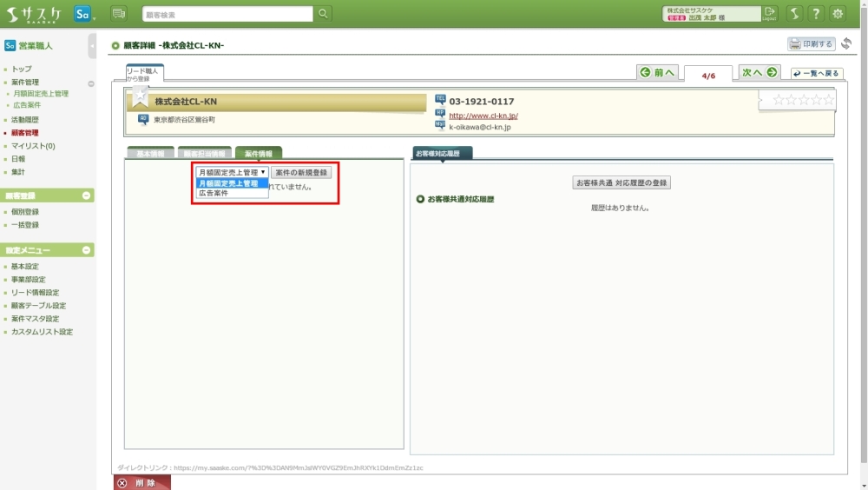Viewport: 868px width, 490px height.
Task: Collapse the 設定メニュー sidebar section
Action: [86, 250]
